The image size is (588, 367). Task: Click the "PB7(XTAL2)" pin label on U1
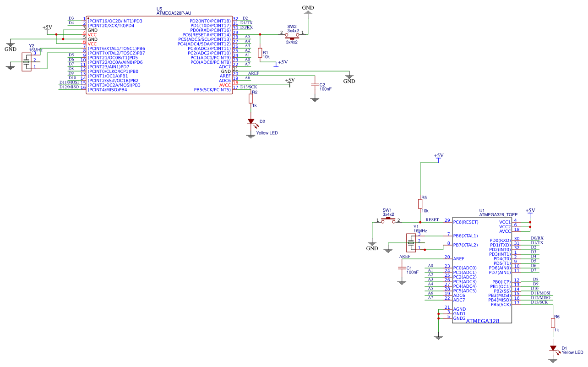coord(466,245)
